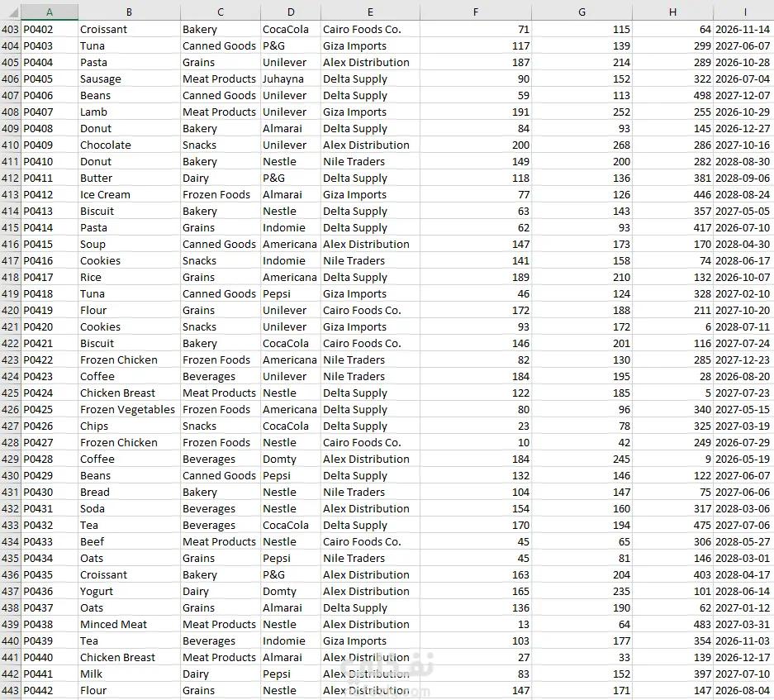Viewport: 774px width, 700px height.
Task: Click date 2026-05-19
Action: tap(744, 459)
